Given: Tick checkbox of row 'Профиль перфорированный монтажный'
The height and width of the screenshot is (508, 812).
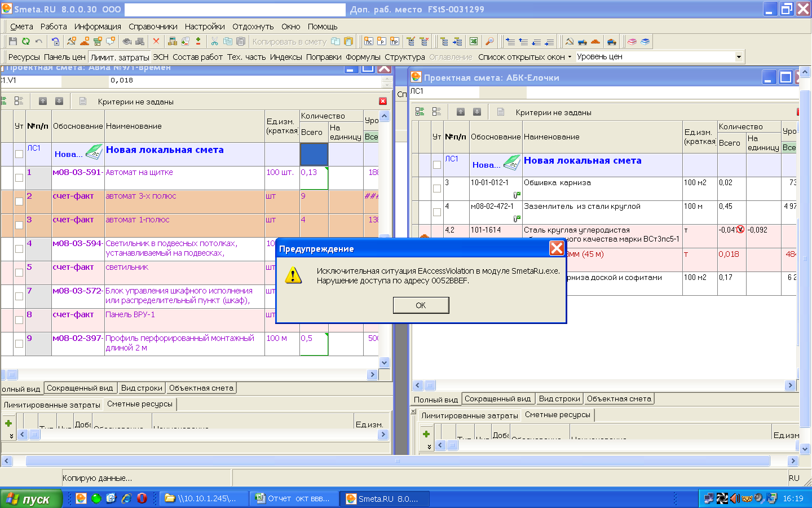Looking at the screenshot, I should (19, 344).
